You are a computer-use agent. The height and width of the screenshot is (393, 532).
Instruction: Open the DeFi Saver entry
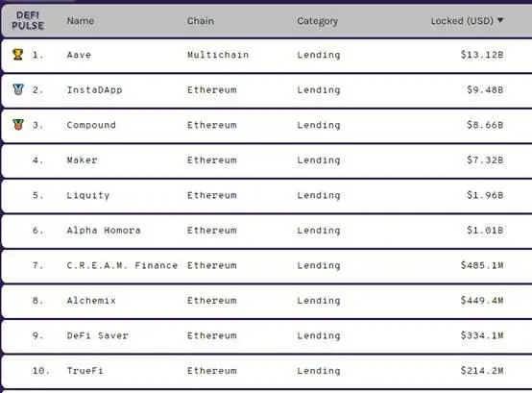pyautogui.click(x=98, y=335)
